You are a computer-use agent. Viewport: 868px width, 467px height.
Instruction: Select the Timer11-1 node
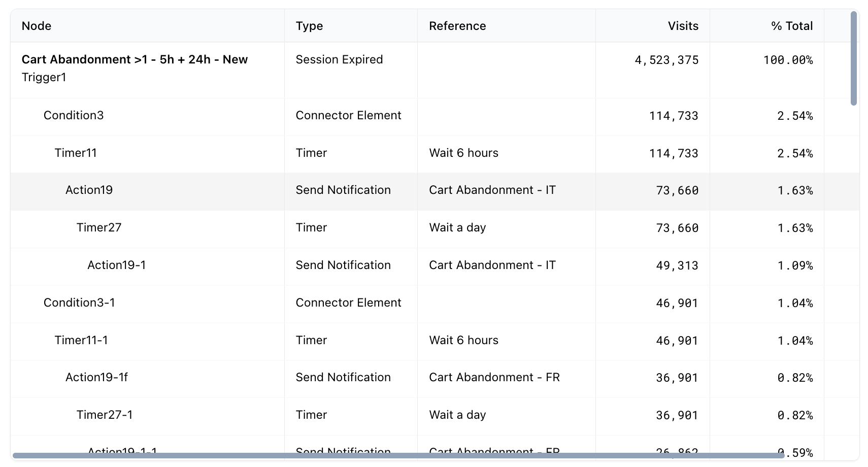coord(81,340)
